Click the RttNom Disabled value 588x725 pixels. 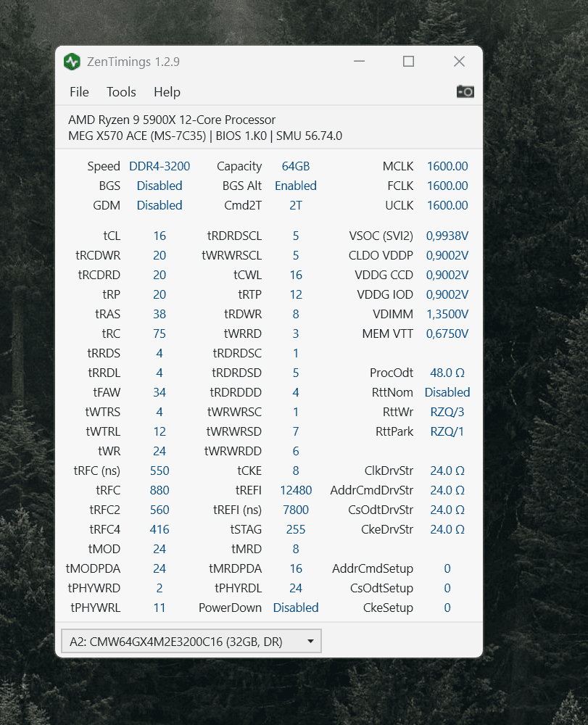coord(447,392)
